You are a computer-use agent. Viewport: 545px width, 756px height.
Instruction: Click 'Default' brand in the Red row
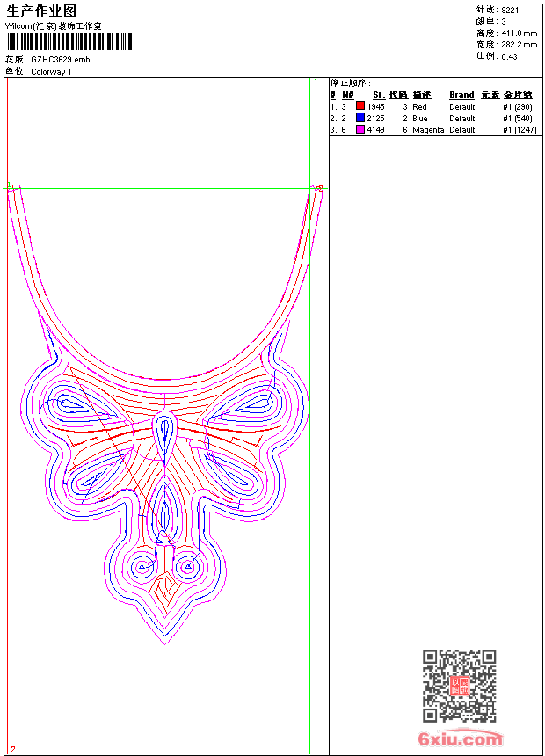tap(462, 107)
